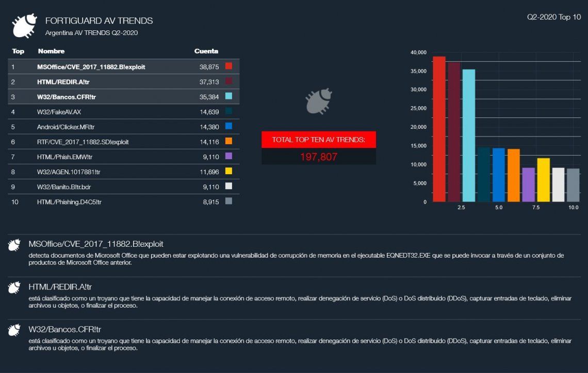Viewport: 588px width, 373px height.
Task: Click the light blue third chart bar
Action: tap(468, 135)
